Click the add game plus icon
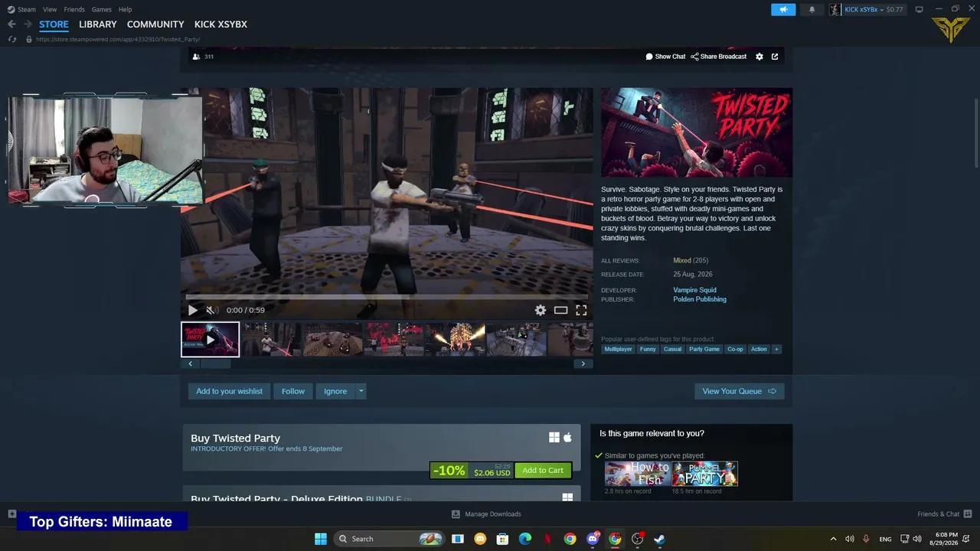Screen dimensions: 980x551 coord(11,514)
